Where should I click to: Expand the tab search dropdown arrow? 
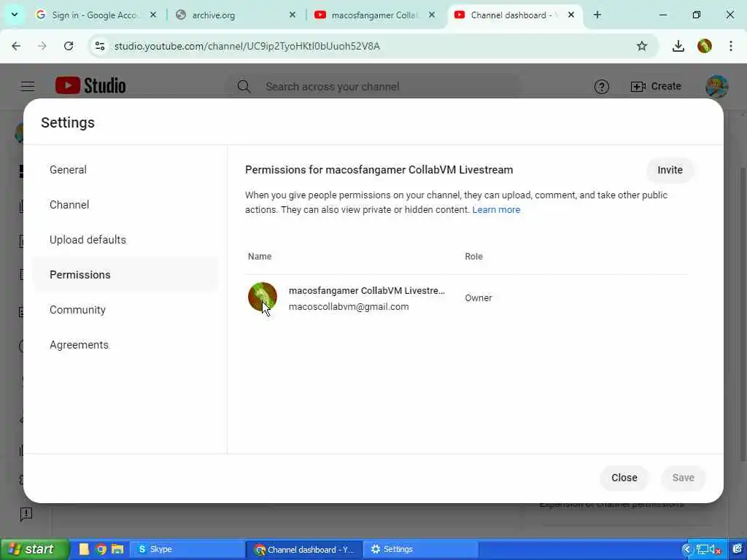(x=15, y=15)
